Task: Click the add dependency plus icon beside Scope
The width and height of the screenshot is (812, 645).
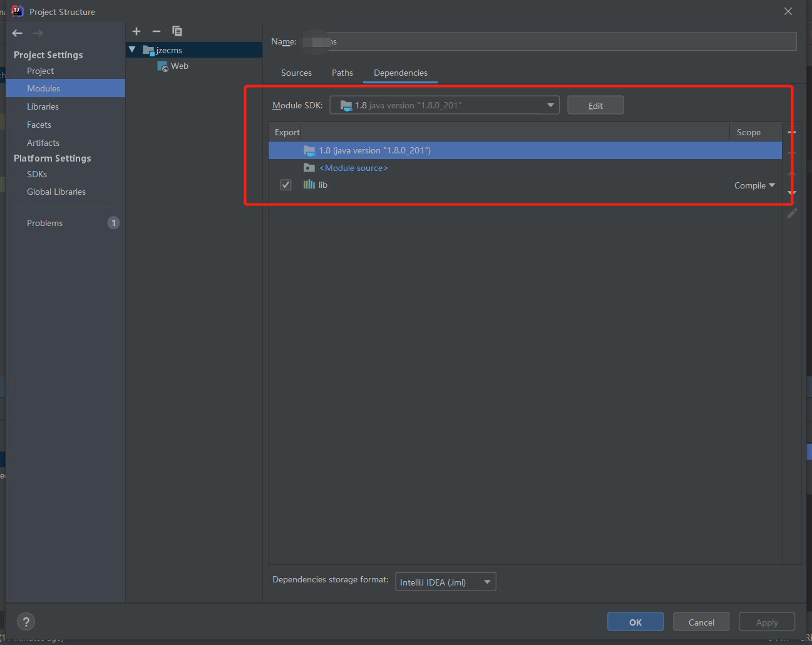Action: (x=792, y=133)
